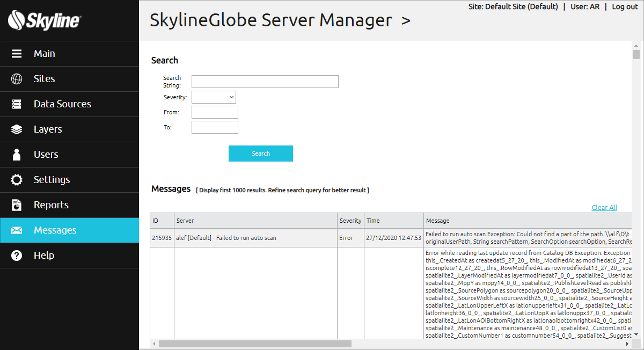This screenshot has width=644, height=350.
Task: Sort by the Severity column header
Action: pos(350,221)
